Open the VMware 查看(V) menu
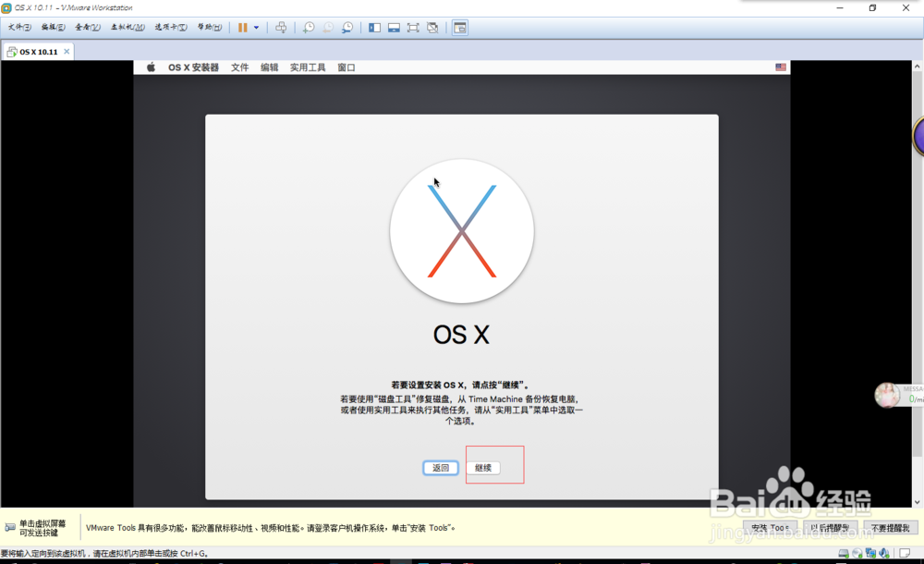Image resolution: width=924 pixels, height=564 pixels. 87,27
